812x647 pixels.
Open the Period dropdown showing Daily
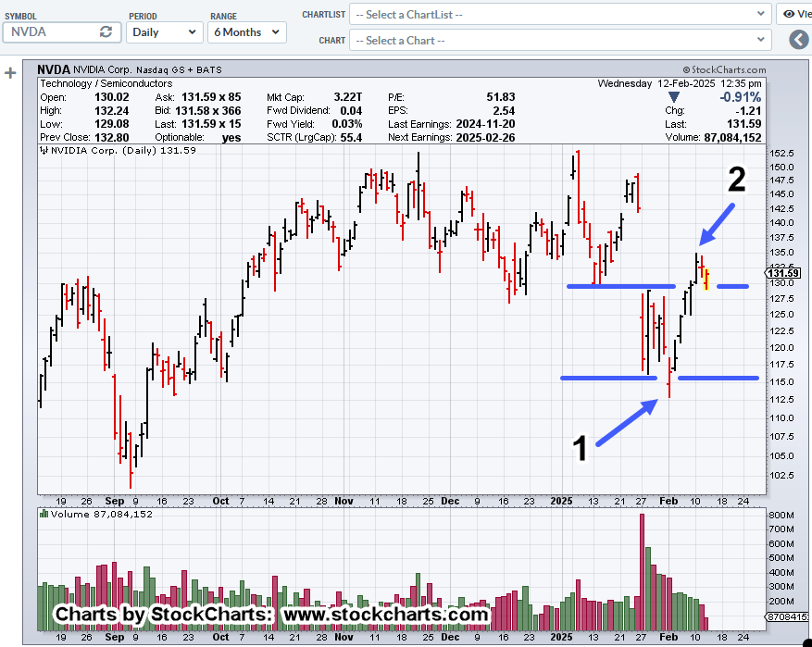164,31
